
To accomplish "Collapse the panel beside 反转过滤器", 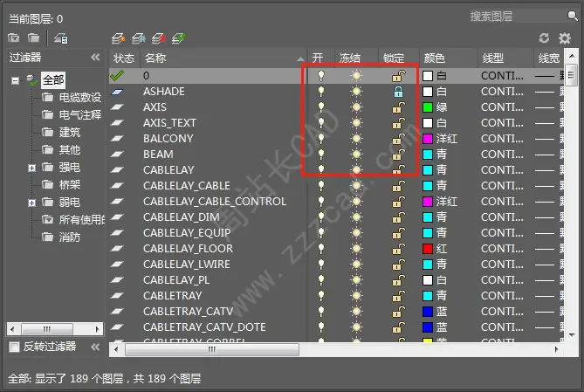I will pos(95,347).
